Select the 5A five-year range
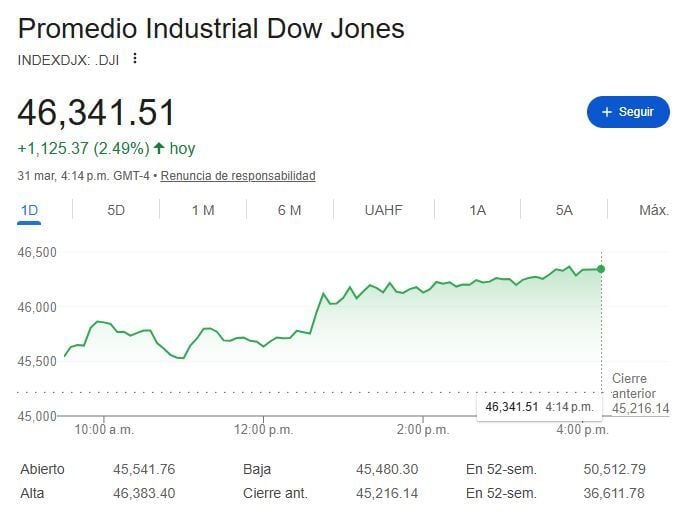 click(x=564, y=210)
